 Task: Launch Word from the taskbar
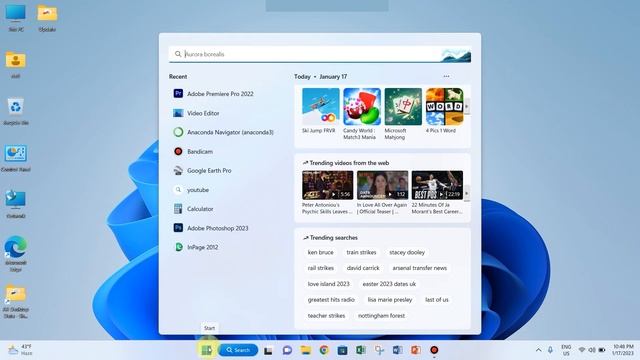397,350
